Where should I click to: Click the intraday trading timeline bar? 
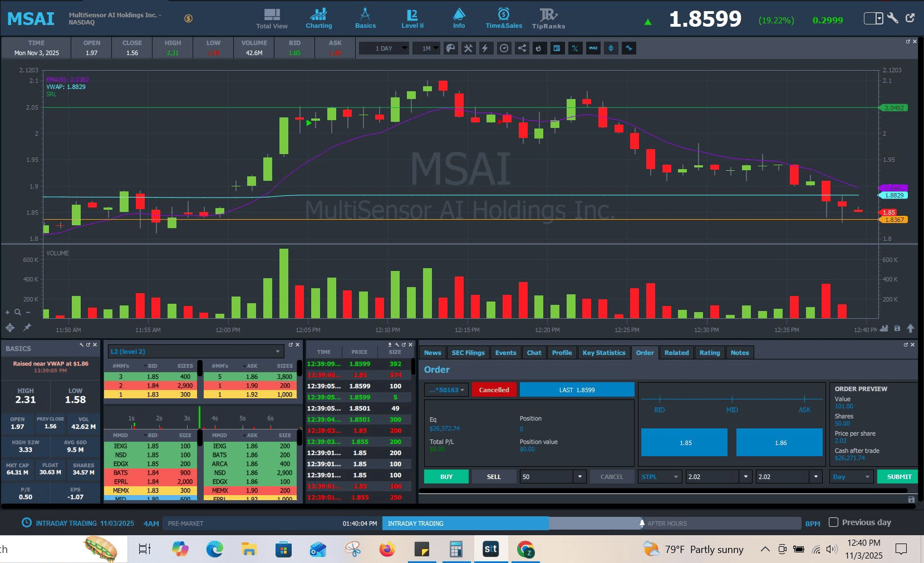click(x=465, y=524)
